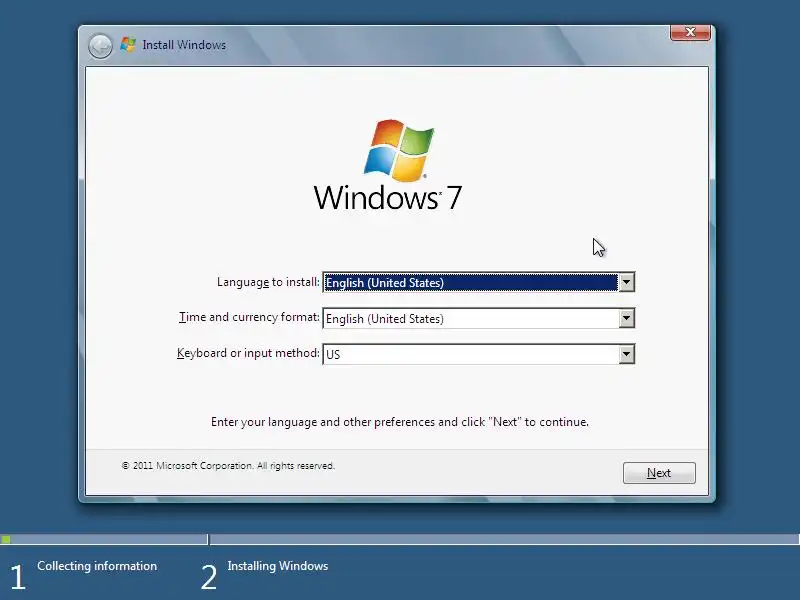Click the setup progress bar above the steps
Viewport: 800px width, 600px height.
coord(400,539)
